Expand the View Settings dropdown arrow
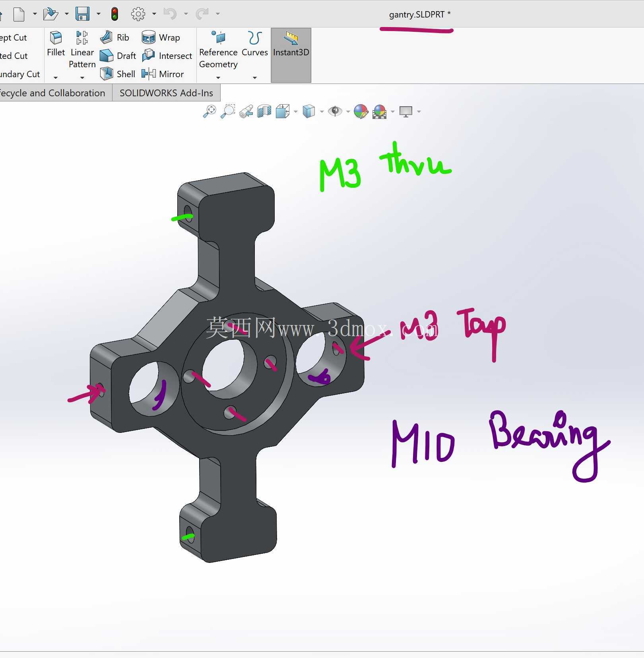Screen dimensions: 644x658 [x=419, y=112]
